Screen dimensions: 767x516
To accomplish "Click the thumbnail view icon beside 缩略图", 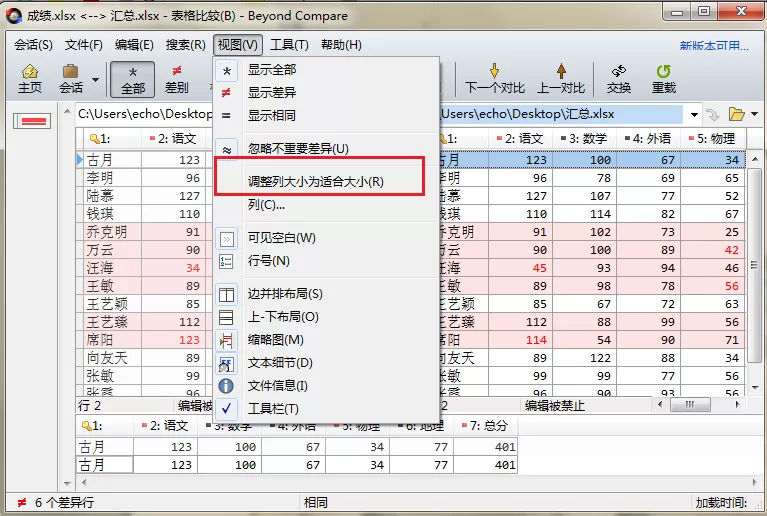I will 226,341.
